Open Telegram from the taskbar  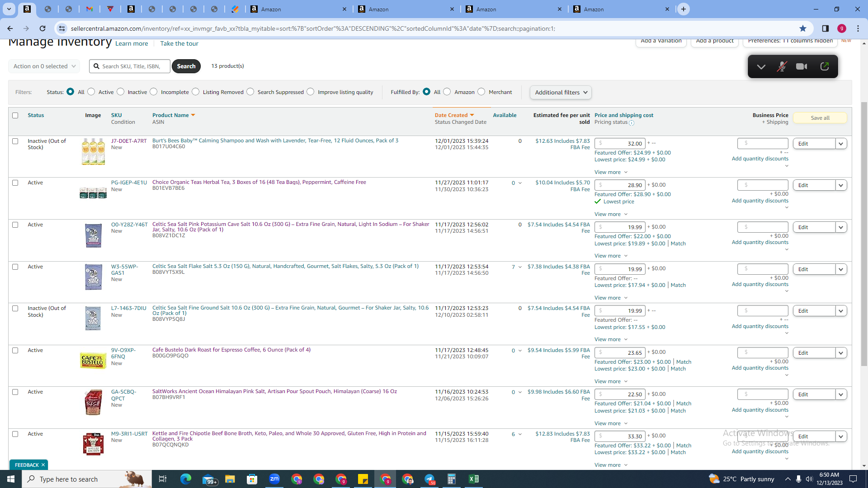(429, 479)
